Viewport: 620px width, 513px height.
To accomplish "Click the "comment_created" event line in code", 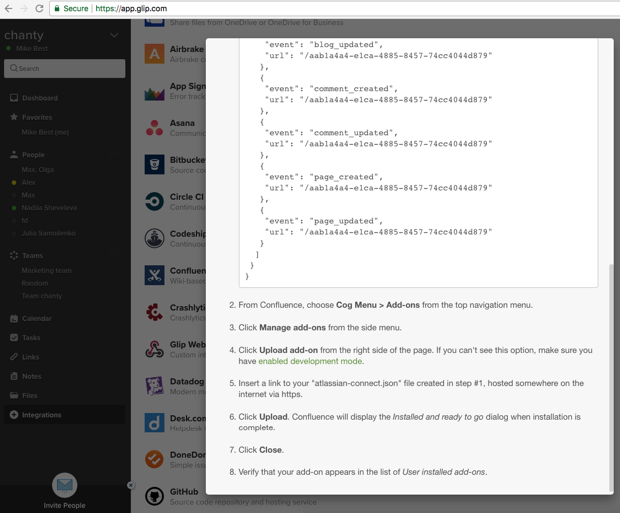I will pyautogui.click(x=331, y=89).
